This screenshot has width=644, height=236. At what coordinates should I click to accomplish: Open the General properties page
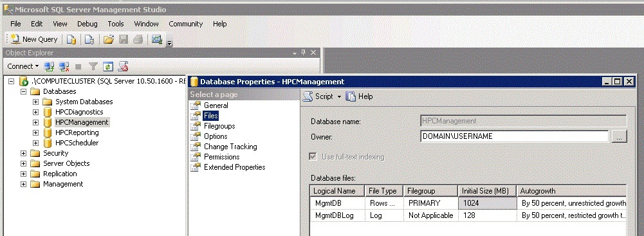click(216, 105)
